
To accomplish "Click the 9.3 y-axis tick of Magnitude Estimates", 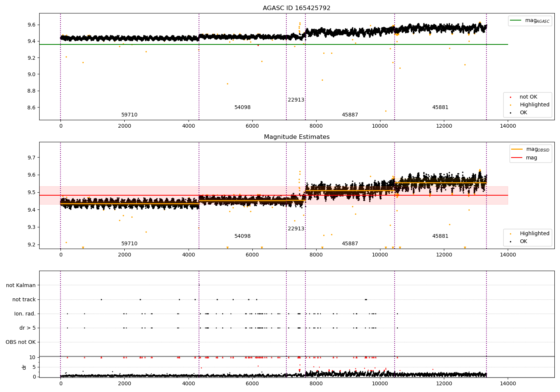I will (31, 227).
